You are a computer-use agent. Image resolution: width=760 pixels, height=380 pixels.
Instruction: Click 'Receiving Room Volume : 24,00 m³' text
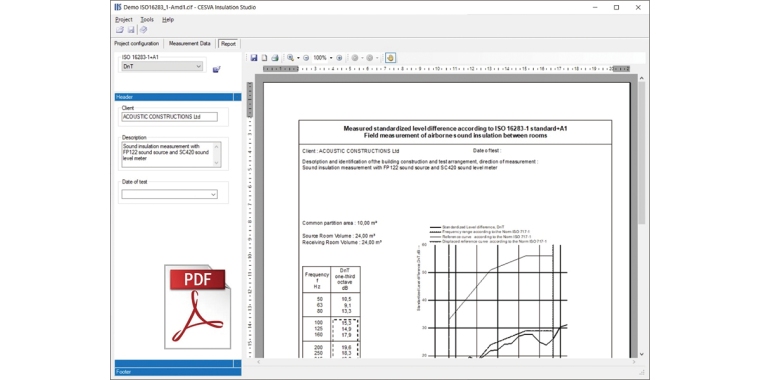click(342, 241)
